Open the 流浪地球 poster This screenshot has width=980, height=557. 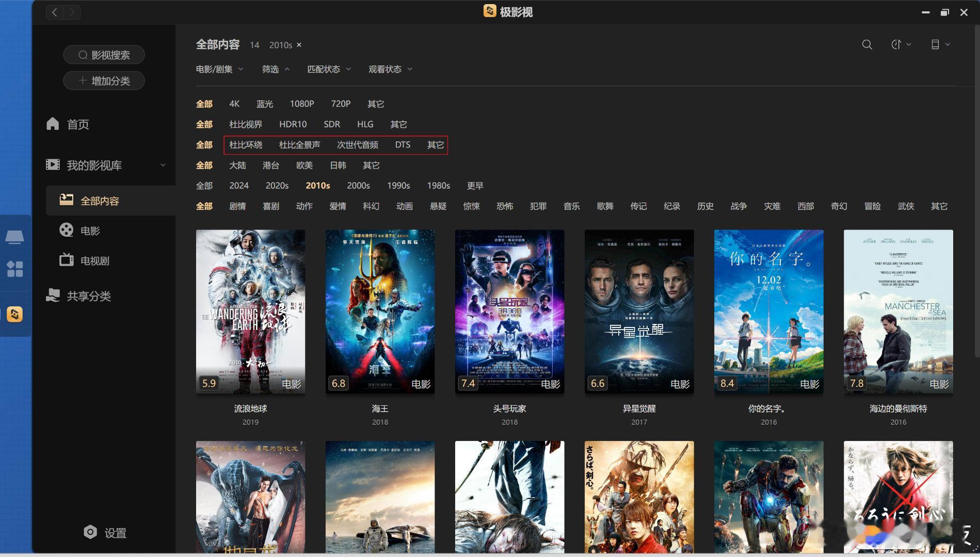[250, 312]
